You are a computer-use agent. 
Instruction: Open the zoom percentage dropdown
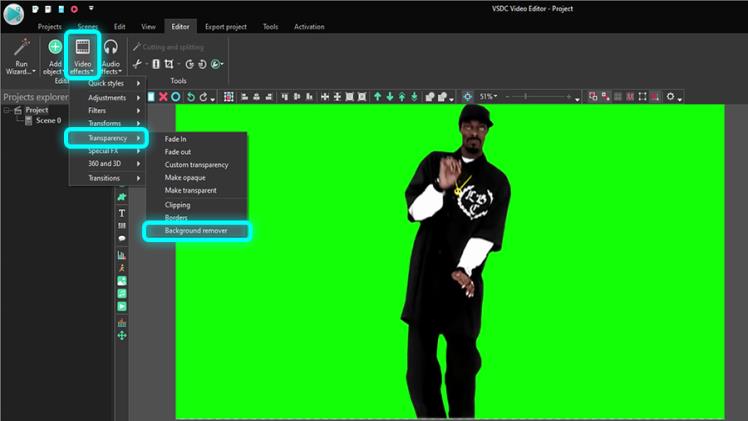(x=494, y=97)
